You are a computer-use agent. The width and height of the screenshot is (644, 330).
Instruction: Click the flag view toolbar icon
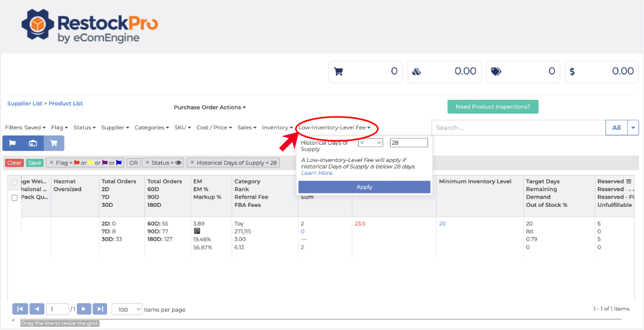coord(12,143)
